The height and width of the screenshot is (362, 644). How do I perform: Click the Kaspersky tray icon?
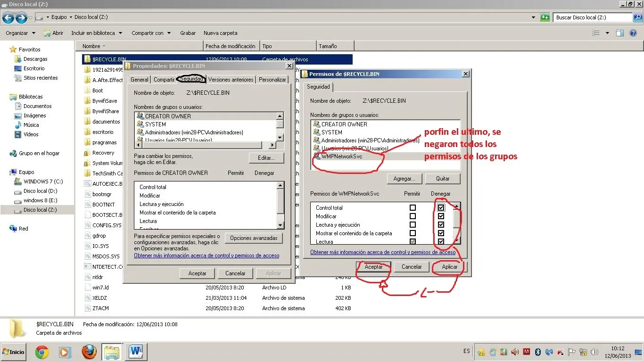coord(560,352)
